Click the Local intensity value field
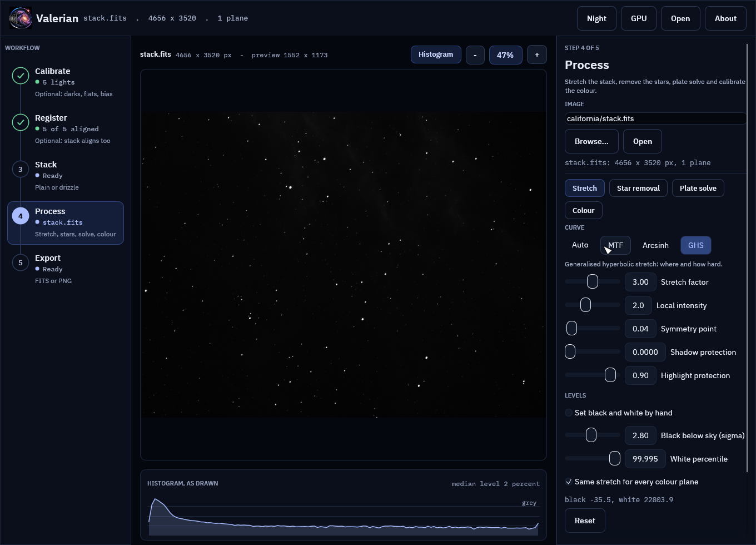The image size is (756, 545). point(638,305)
